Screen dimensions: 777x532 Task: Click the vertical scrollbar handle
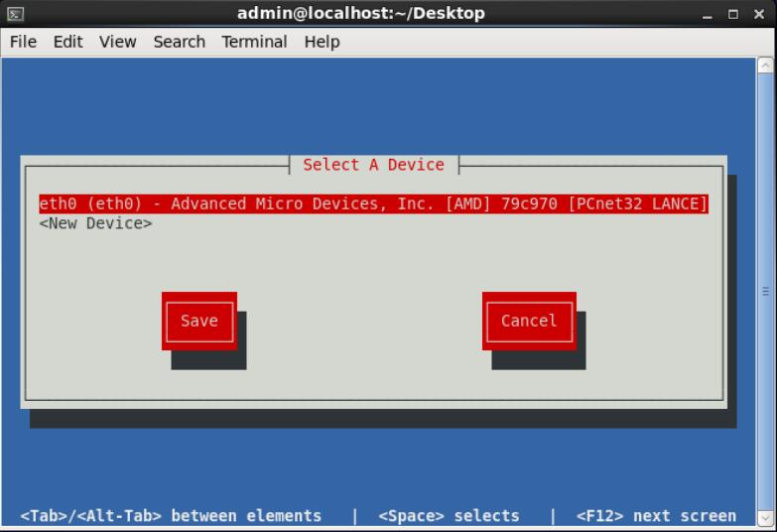click(766, 292)
